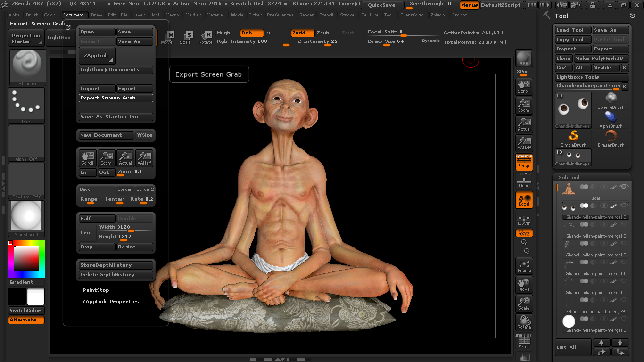The width and height of the screenshot is (644, 362).
Task: Adjust the Draw Size slider
Action: [x=404, y=42]
